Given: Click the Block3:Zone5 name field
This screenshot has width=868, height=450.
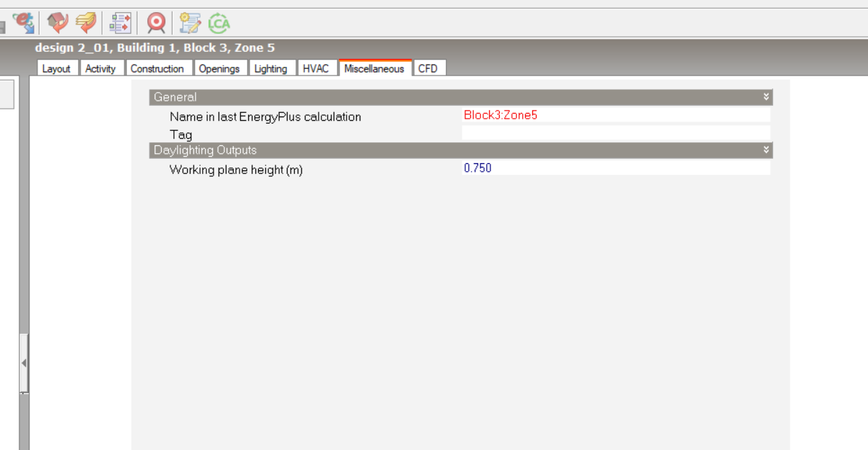Looking at the screenshot, I should pos(616,115).
